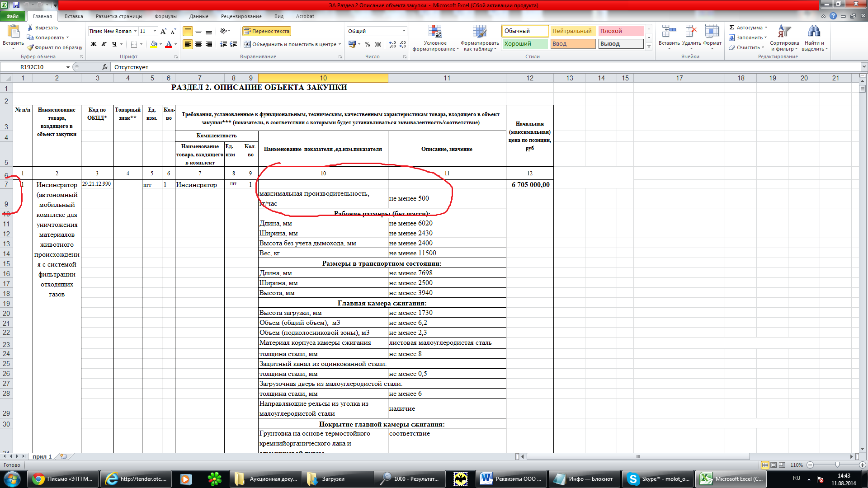Toggle bold formatting button

click(x=94, y=44)
